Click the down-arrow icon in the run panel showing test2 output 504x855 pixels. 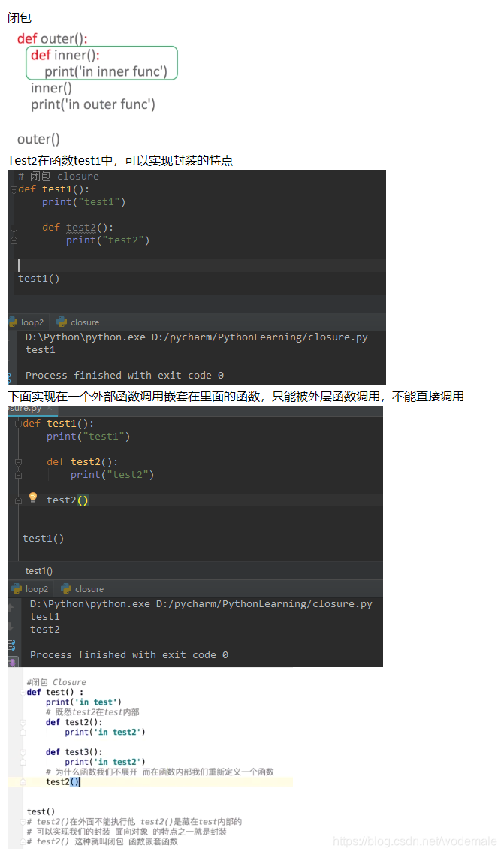(x=11, y=627)
